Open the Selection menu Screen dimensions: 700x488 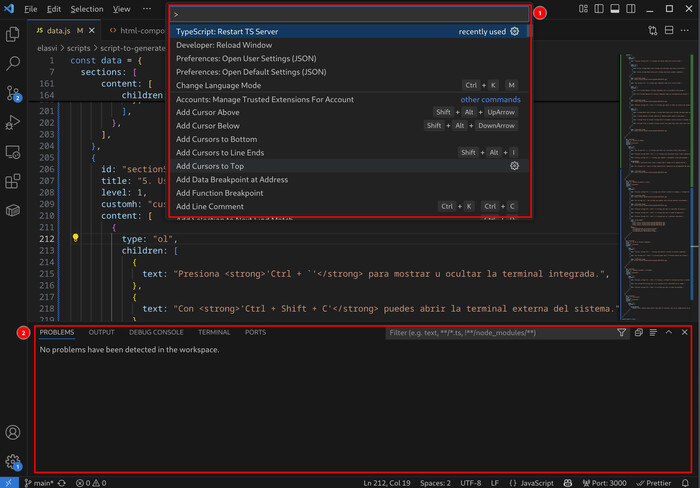pyautogui.click(x=87, y=9)
